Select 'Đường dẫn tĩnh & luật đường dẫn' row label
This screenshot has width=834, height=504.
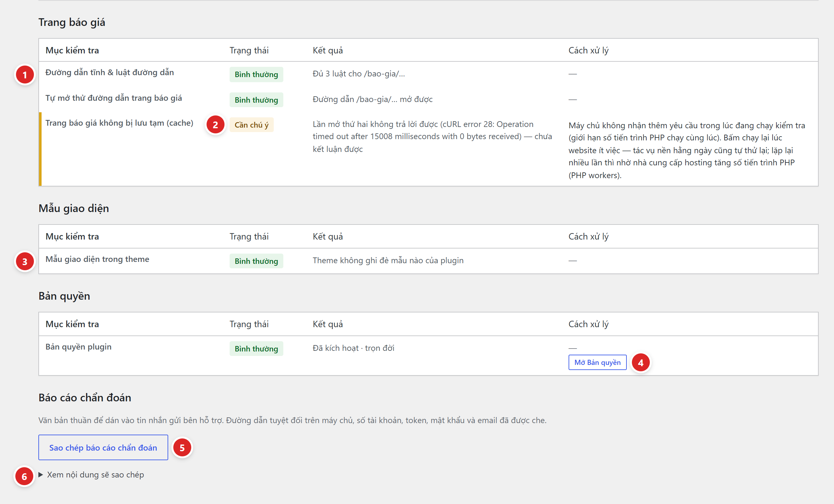(x=110, y=73)
